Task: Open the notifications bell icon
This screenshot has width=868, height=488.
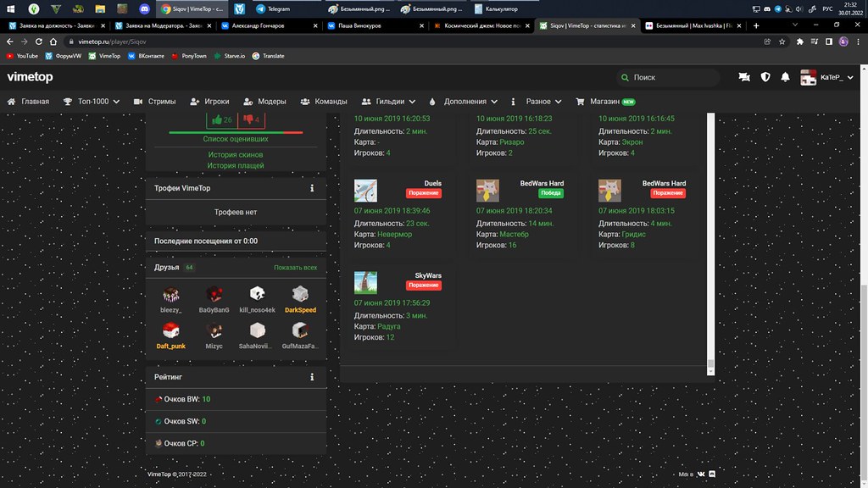Action: 785,77
